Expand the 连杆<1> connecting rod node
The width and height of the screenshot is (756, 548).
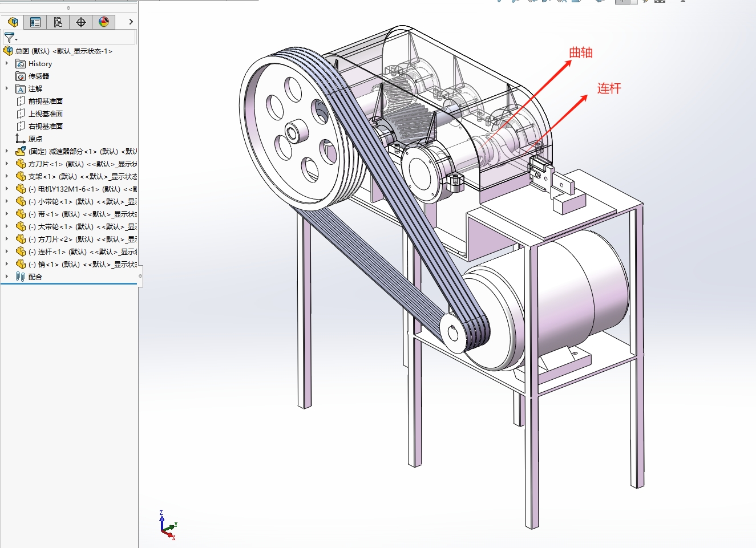(x=7, y=251)
